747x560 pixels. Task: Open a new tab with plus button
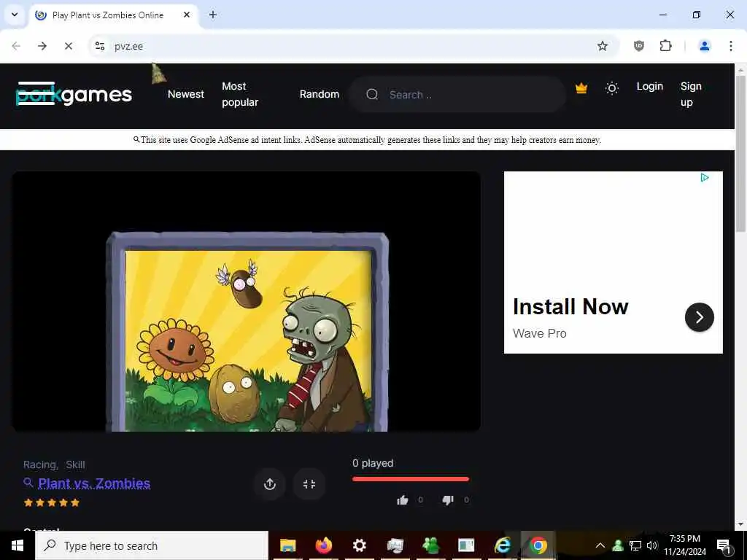pos(213,15)
